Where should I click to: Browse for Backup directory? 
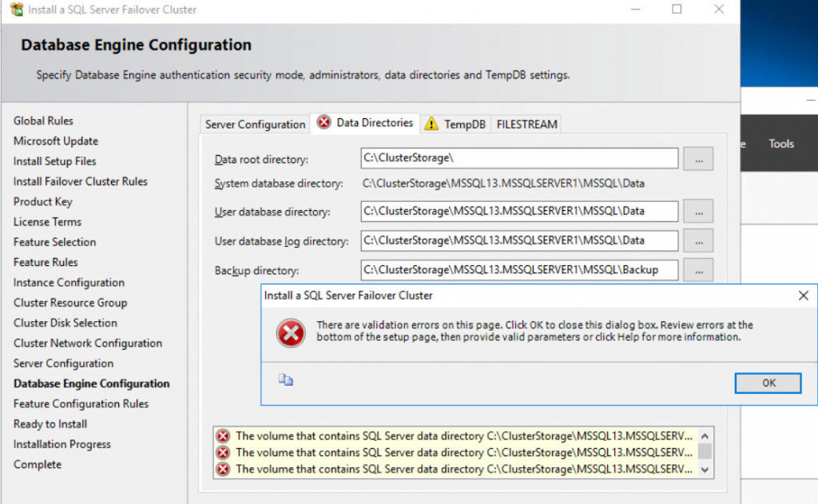click(698, 270)
